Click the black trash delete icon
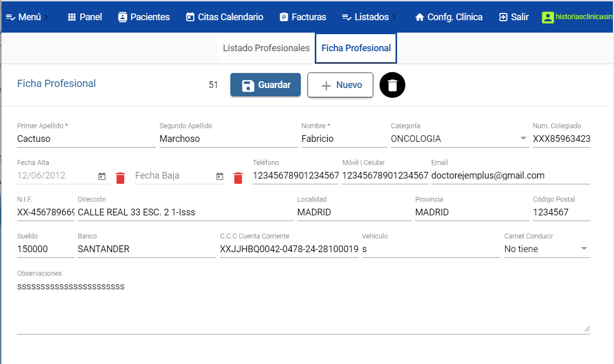Viewport: 614px width, 364px height. pos(392,85)
